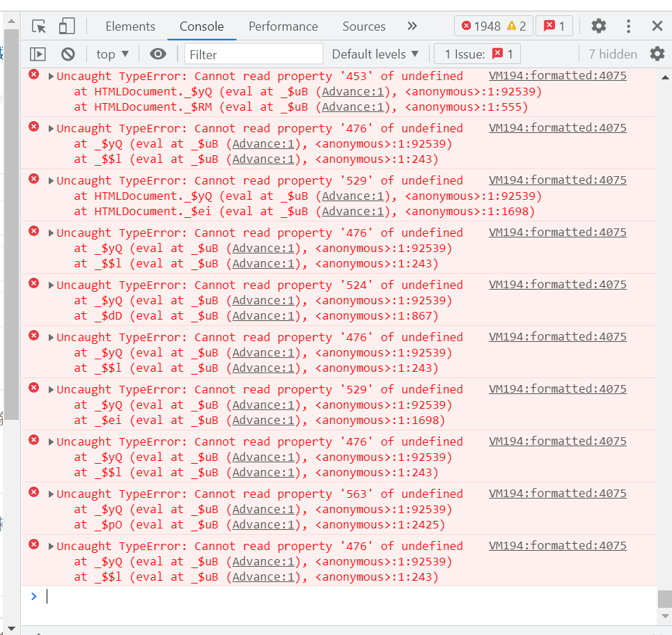Screen dimensions: 672x635
Task: Switch to the Elements tab
Action: pyautogui.click(x=130, y=26)
